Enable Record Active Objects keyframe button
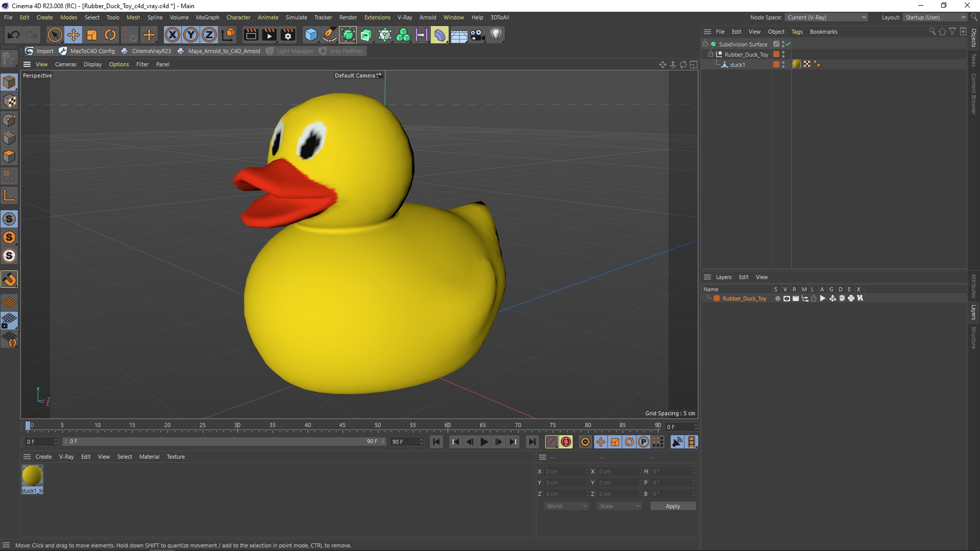This screenshot has width=980, height=551. tap(551, 442)
